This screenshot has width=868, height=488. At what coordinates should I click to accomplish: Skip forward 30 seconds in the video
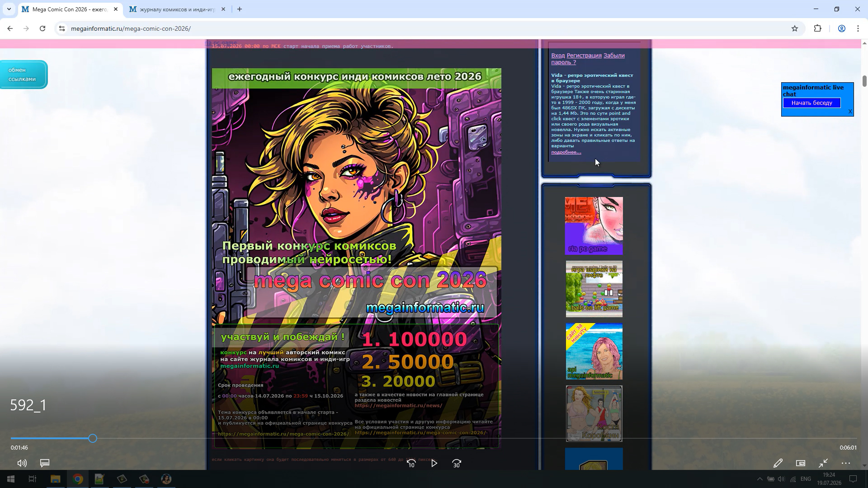(x=457, y=463)
